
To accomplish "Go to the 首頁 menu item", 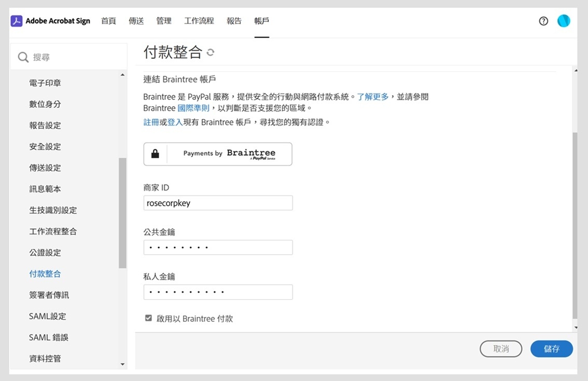I will pyautogui.click(x=108, y=21).
